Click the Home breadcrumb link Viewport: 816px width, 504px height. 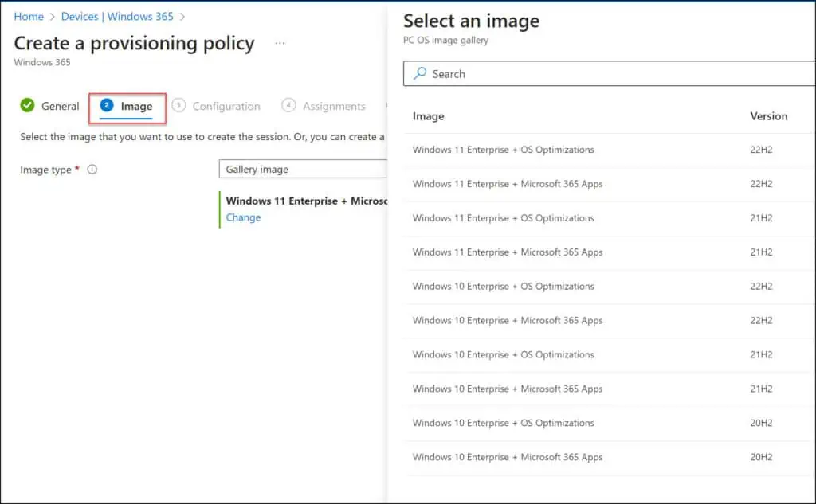pyautogui.click(x=29, y=17)
